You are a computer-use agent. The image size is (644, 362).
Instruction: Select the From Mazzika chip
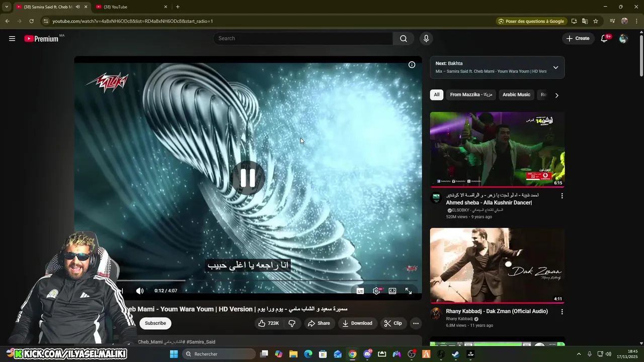click(x=471, y=95)
